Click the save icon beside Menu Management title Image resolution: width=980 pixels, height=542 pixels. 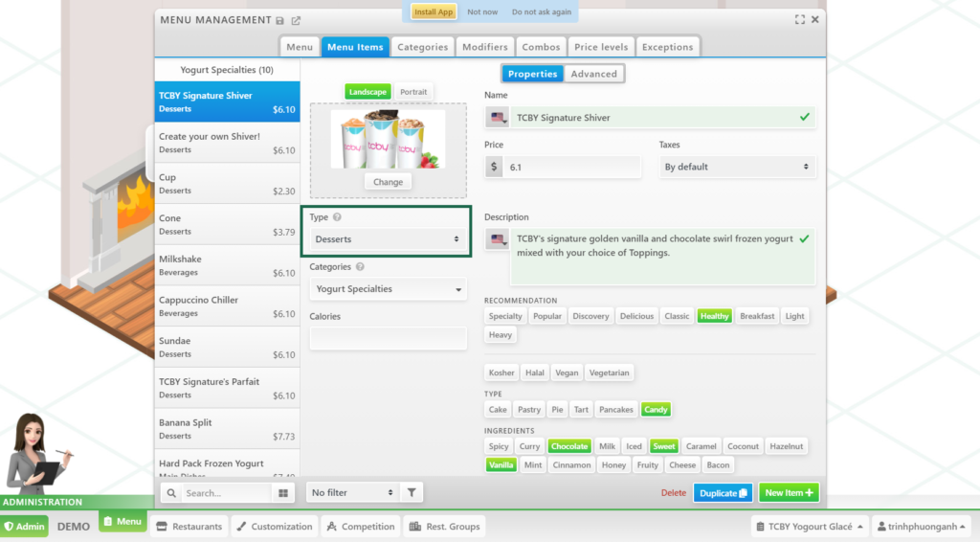pyautogui.click(x=279, y=20)
